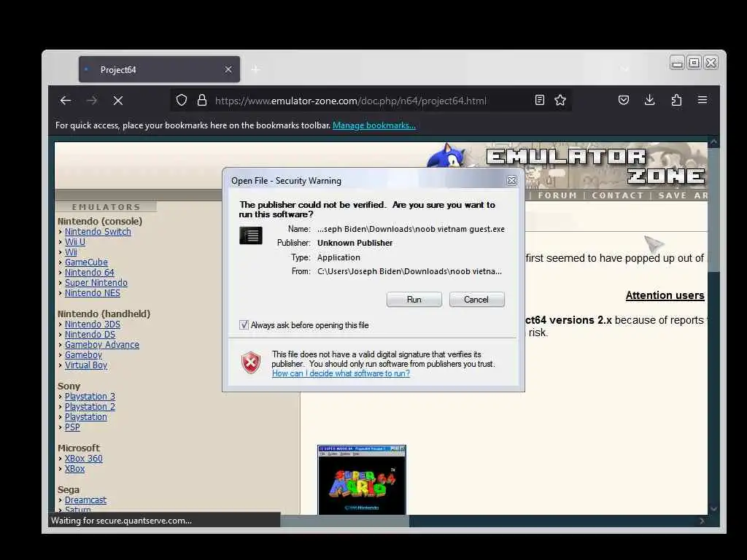The height and width of the screenshot is (560, 747).
Task: Open the GameCube emulators link
Action: point(86,262)
